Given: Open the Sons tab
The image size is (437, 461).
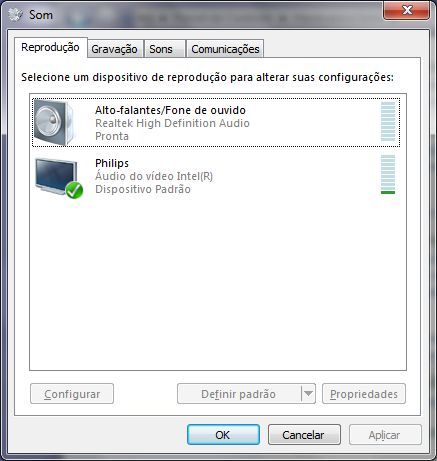Looking at the screenshot, I should pyautogui.click(x=161, y=49).
